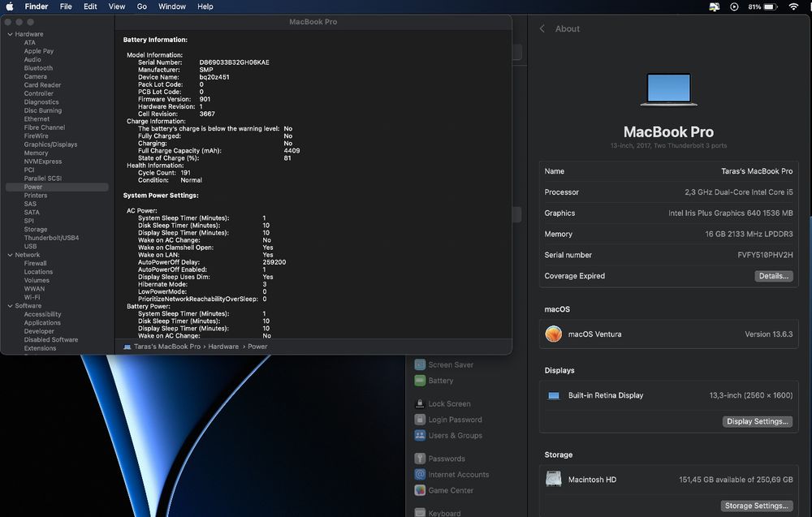Click the Cycle Count value 191
812x517 pixels.
click(185, 173)
